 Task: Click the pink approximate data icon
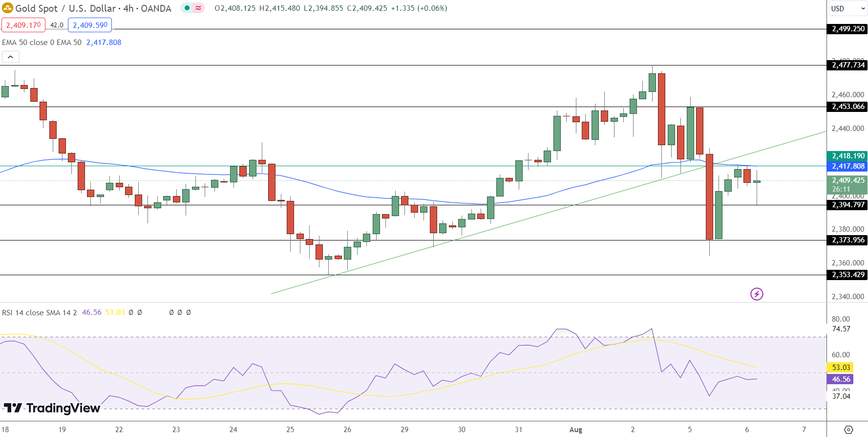[x=198, y=8]
